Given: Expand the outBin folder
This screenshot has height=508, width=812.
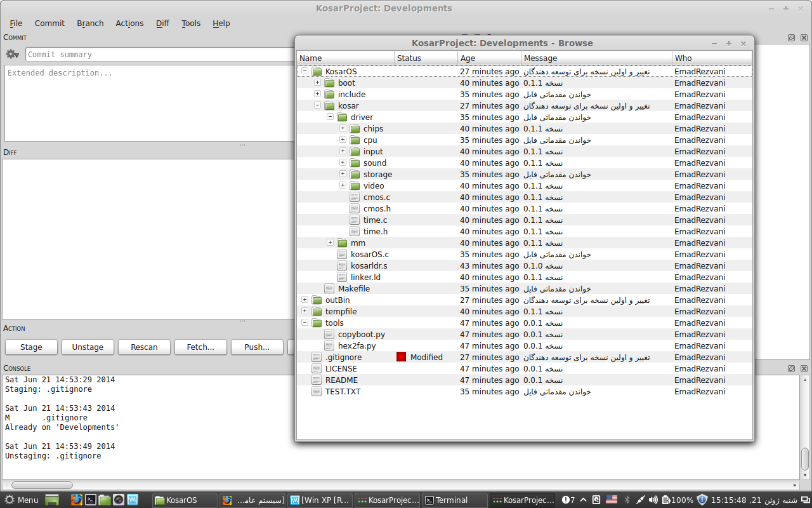Looking at the screenshot, I should pyautogui.click(x=304, y=300).
